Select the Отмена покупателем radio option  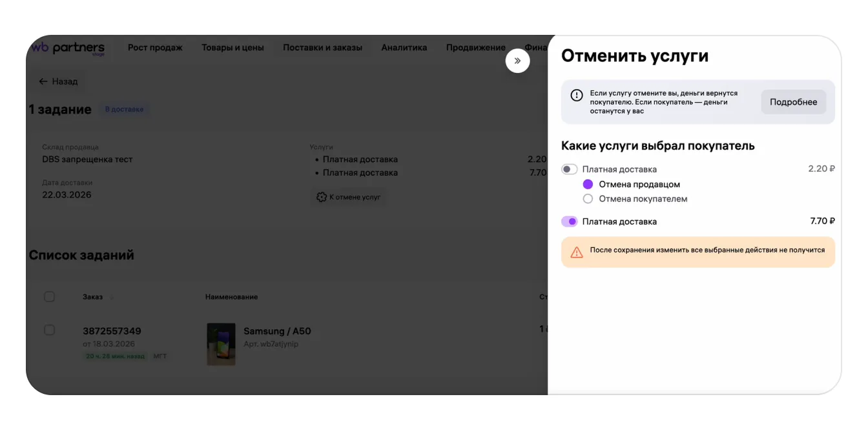coord(588,199)
